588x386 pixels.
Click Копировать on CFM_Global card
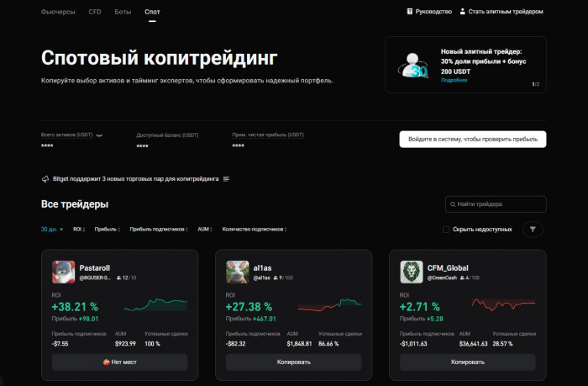(x=468, y=362)
